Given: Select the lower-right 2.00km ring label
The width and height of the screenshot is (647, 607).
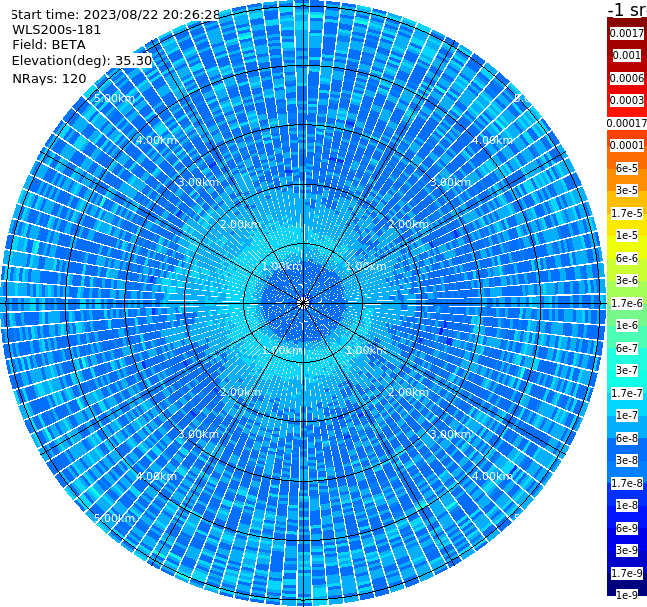Looking at the screenshot, I should (x=408, y=392).
